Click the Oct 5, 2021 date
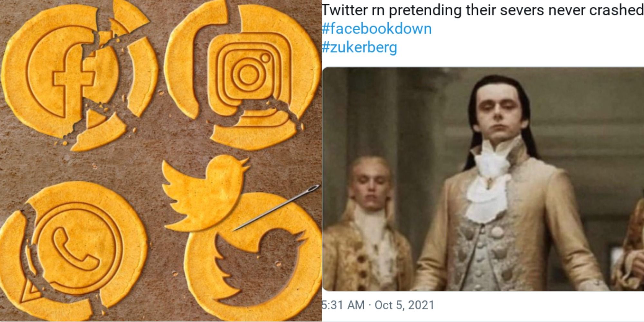Screen dimensions: 644x322 click(404, 305)
